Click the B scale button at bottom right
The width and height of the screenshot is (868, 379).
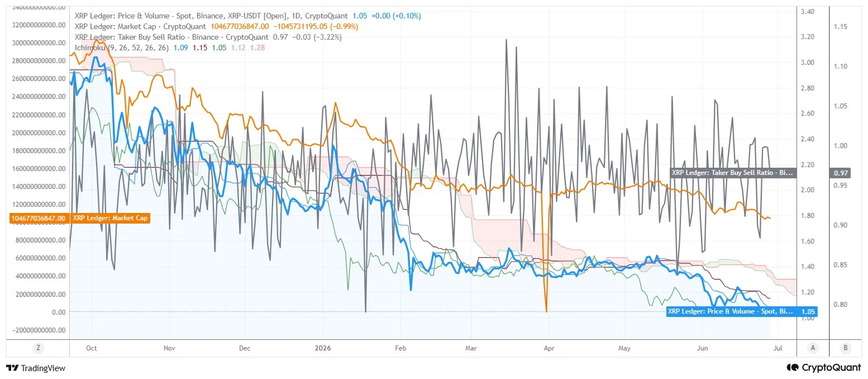pos(846,348)
